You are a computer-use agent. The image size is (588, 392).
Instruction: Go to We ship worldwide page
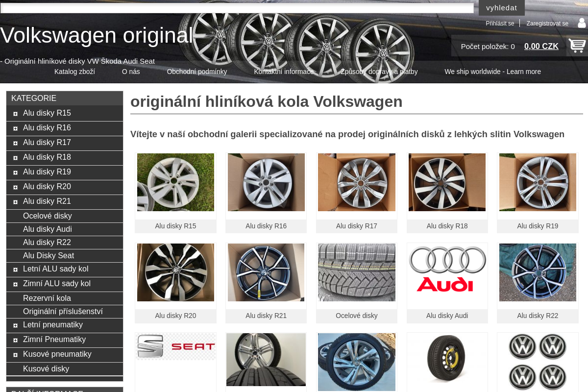point(492,72)
